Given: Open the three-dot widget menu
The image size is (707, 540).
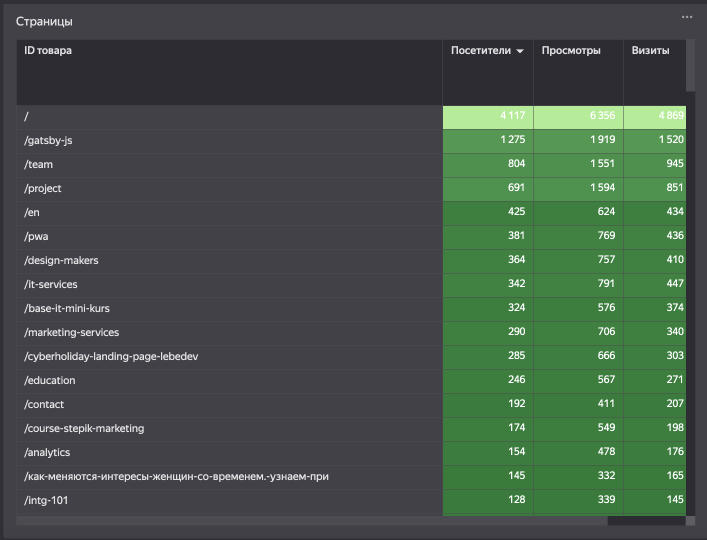Looking at the screenshot, I should (687, 17).
